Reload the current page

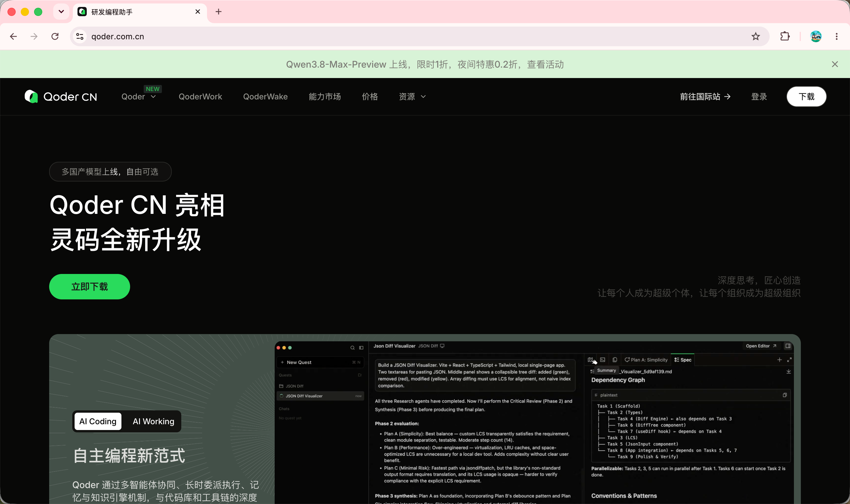point(55,36)
